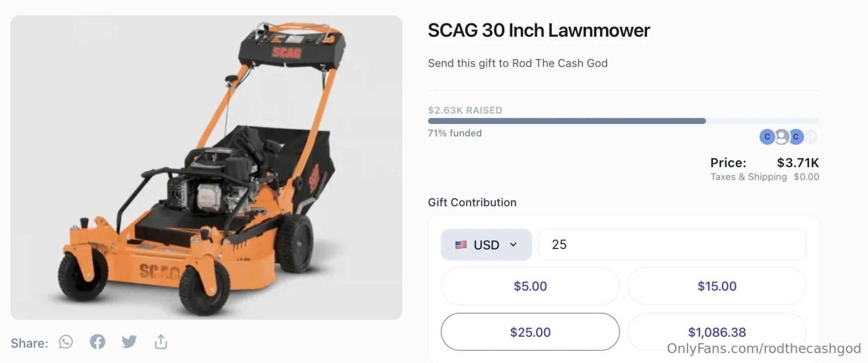This screenshot has height=363, width=868.
Task: View the +7 additional contributors avatar
Action: [811, 137]
